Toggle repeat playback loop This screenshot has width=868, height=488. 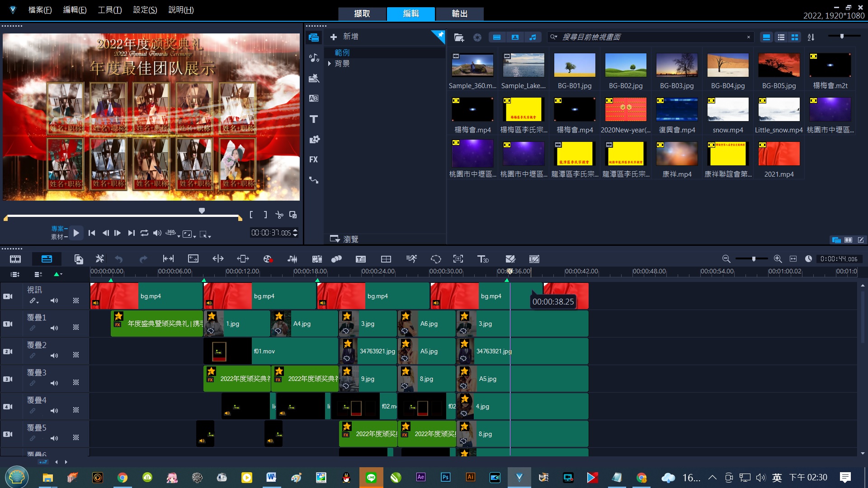click(x=144, y=233)
